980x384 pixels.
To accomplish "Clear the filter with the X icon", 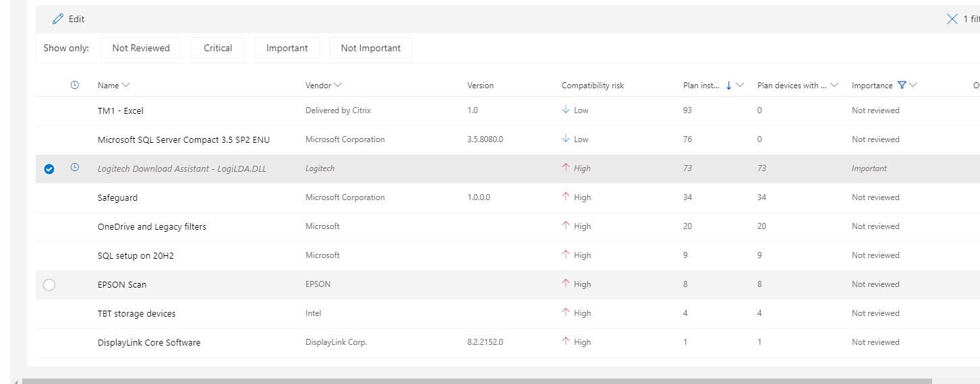I will (952, 19).
